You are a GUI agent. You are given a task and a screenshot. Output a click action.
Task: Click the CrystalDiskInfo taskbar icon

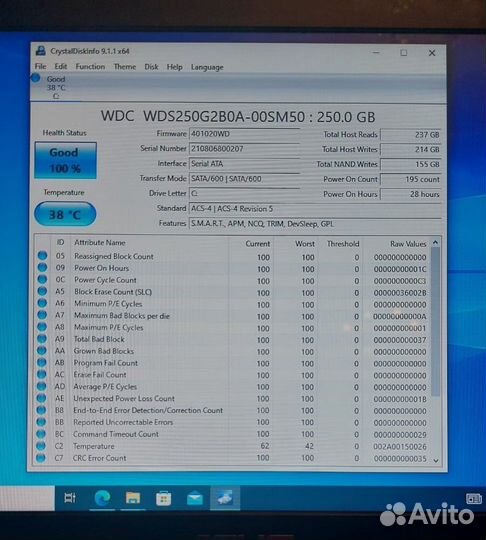[225, 498]
